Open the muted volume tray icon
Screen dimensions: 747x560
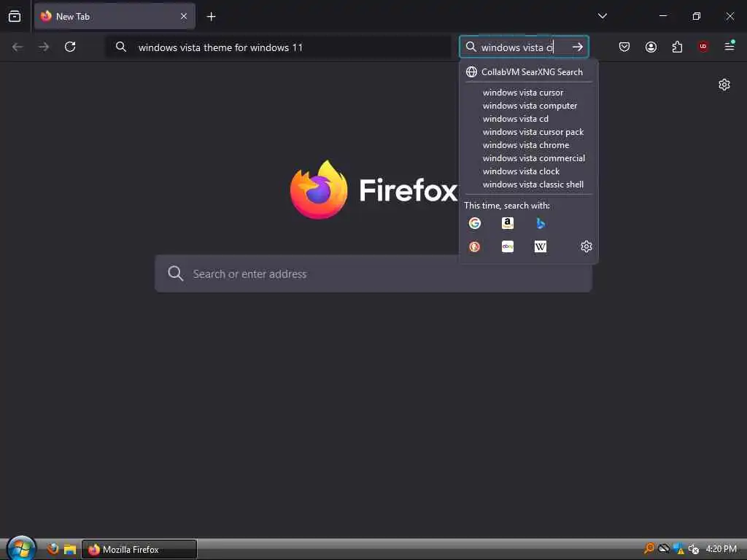tap(694, 549)
